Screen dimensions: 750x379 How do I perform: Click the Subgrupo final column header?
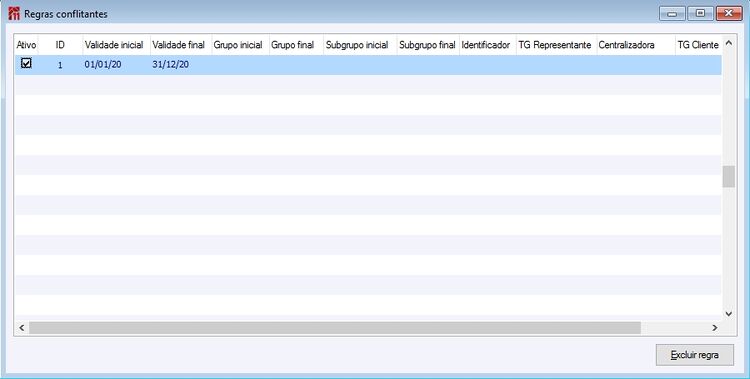(x=428, y=45)
